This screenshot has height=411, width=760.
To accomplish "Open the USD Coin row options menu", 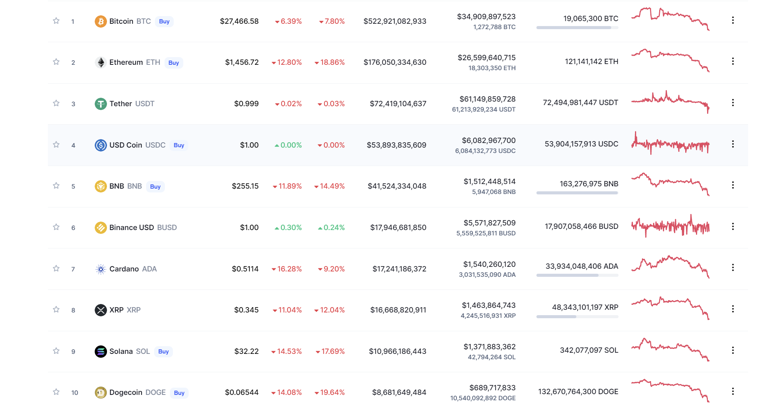I will [x=733, y=144].
